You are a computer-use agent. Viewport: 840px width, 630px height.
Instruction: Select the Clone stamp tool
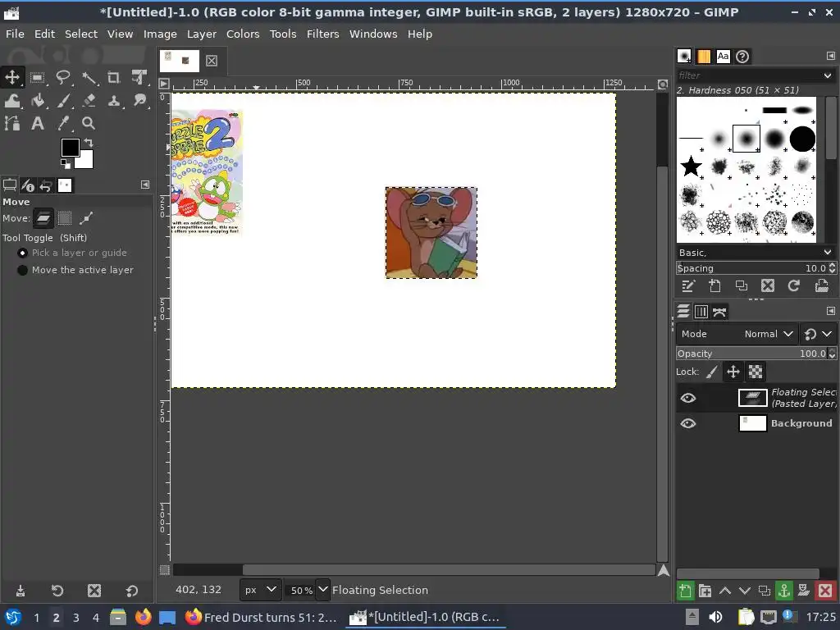pyautogui.click(x=113, y=101)
